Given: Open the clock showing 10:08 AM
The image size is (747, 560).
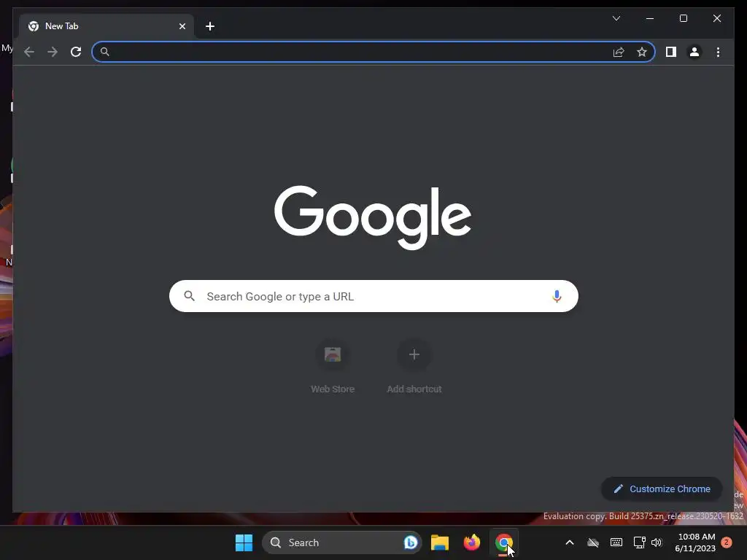Looking at the screenshot, I should [x=695, y=542].
